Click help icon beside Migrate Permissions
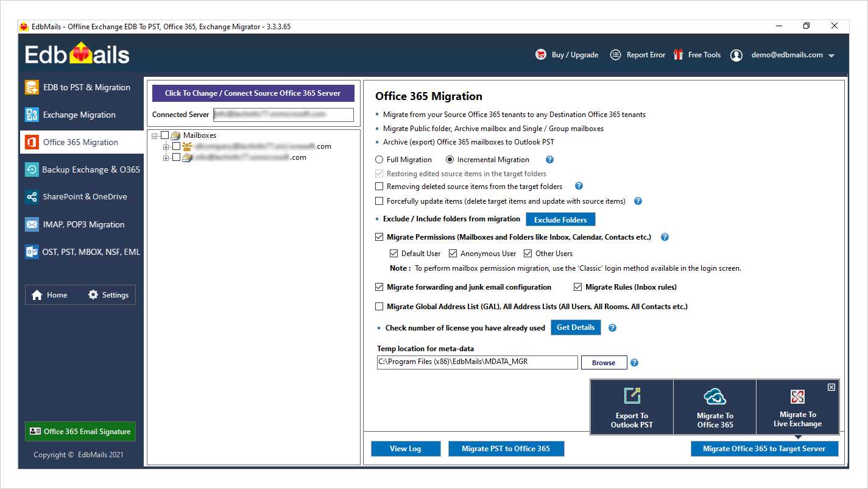This screenshot has width=868, height=489. pos(665,237)
